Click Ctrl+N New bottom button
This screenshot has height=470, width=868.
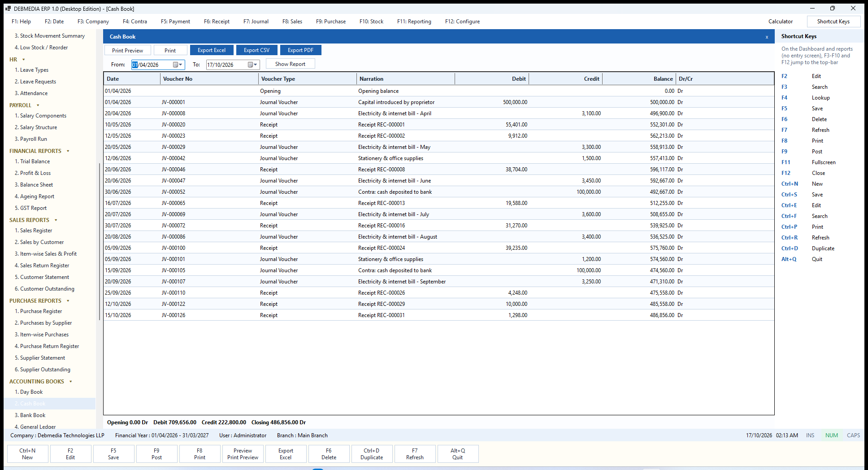27,454
